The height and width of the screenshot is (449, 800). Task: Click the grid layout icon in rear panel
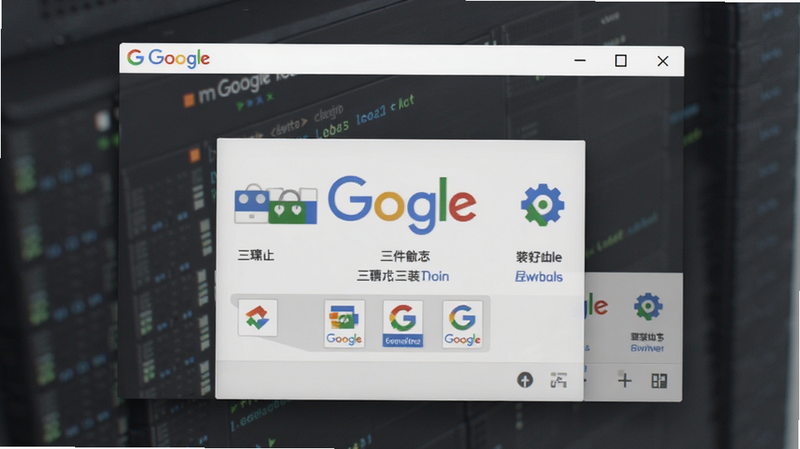pyautogui.click(x=659, y=381)
